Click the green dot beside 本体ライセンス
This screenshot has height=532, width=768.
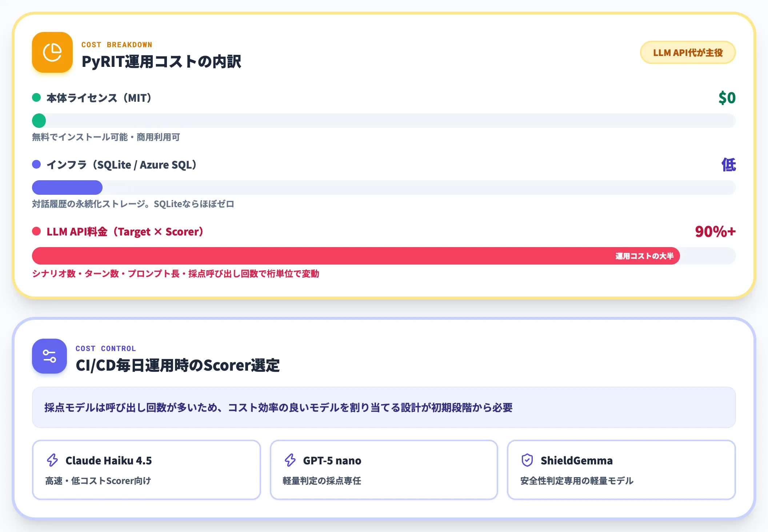click(36, 97)
